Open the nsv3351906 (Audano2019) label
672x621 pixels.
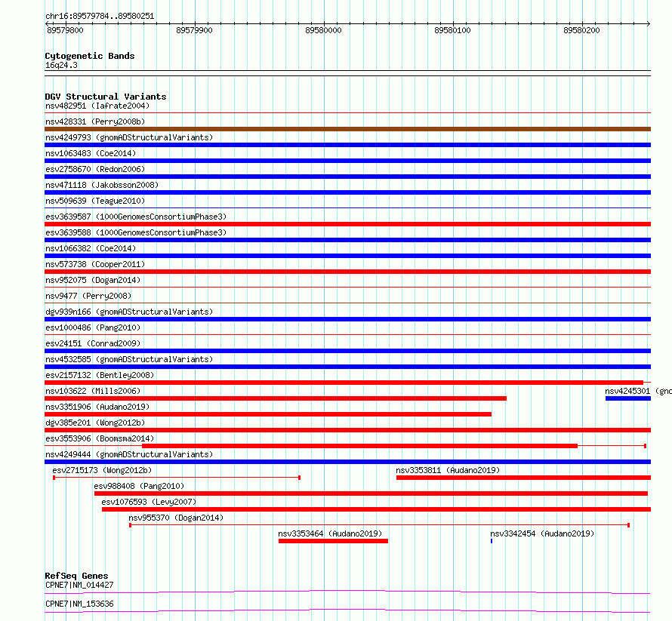pyautogui.click(x=97, y=407)
